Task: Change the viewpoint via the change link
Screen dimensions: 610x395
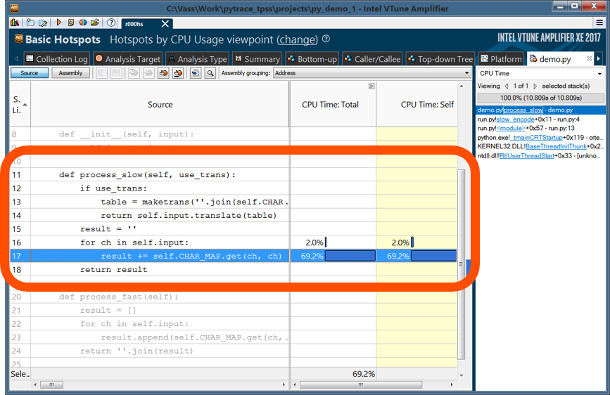Action: coord(298,39)
